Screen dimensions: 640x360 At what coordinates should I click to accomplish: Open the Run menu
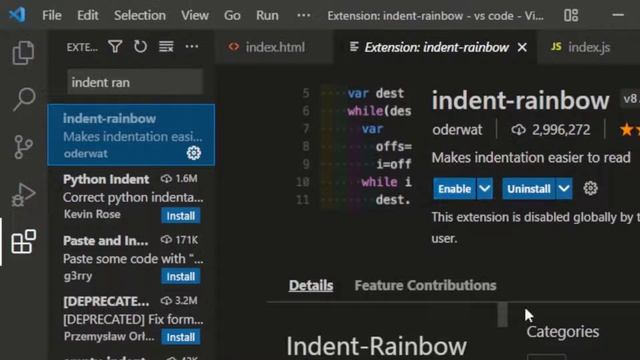coord(267,16)
